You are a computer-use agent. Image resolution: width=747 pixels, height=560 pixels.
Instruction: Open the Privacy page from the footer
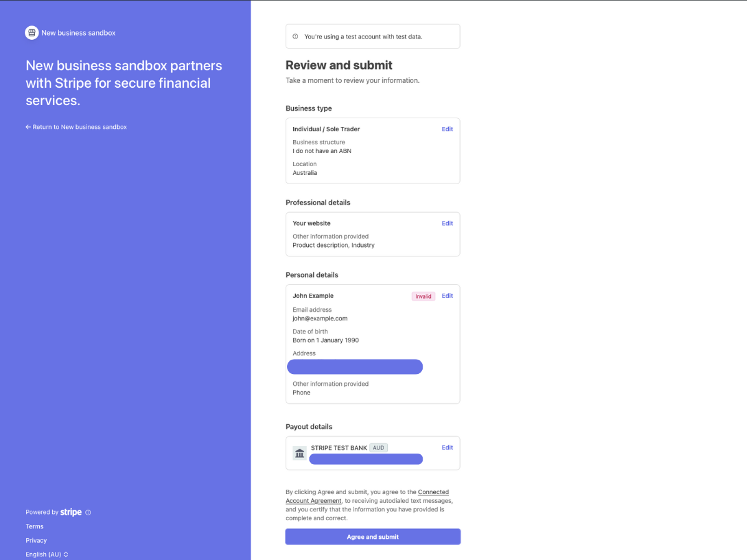(36, 540)
